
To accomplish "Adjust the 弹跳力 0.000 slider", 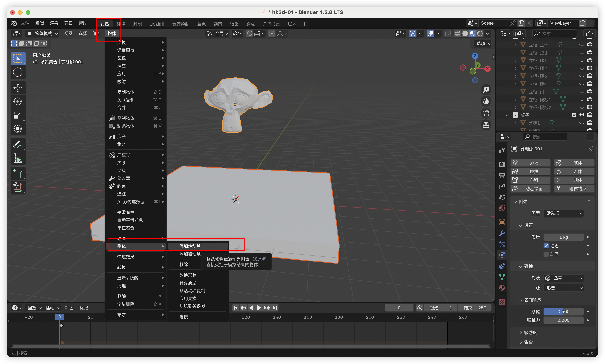I will [x=564, y=320].
